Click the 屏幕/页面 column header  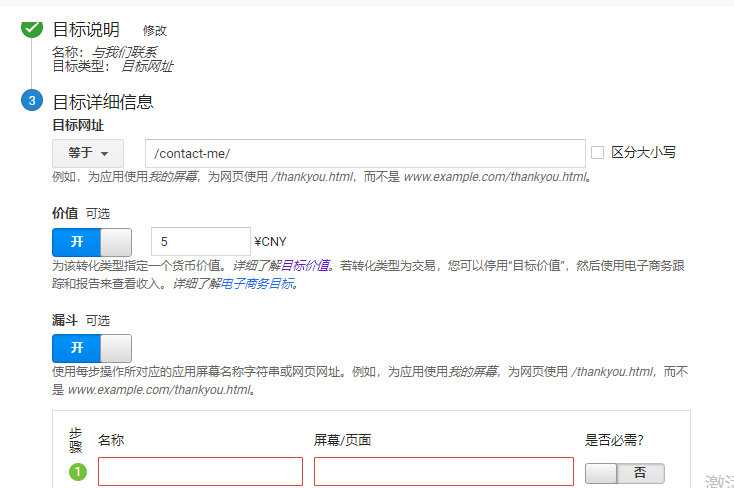[343, 440]
